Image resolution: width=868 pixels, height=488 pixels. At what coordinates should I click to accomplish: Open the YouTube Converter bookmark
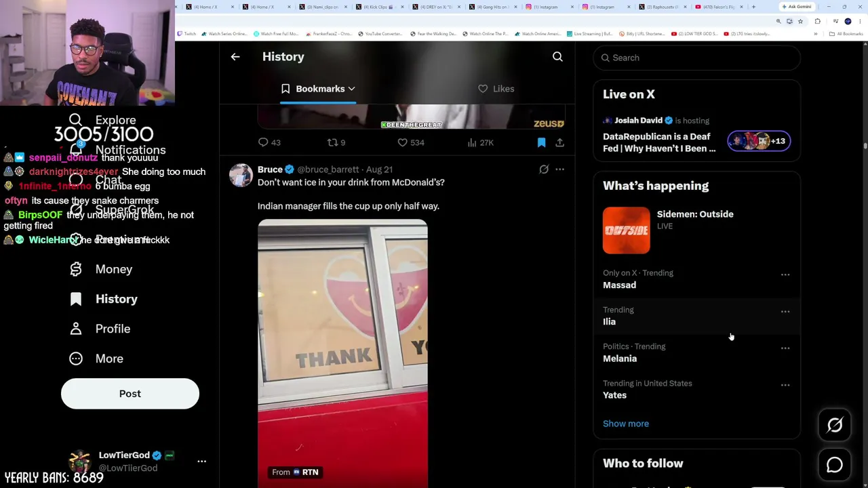380,34
